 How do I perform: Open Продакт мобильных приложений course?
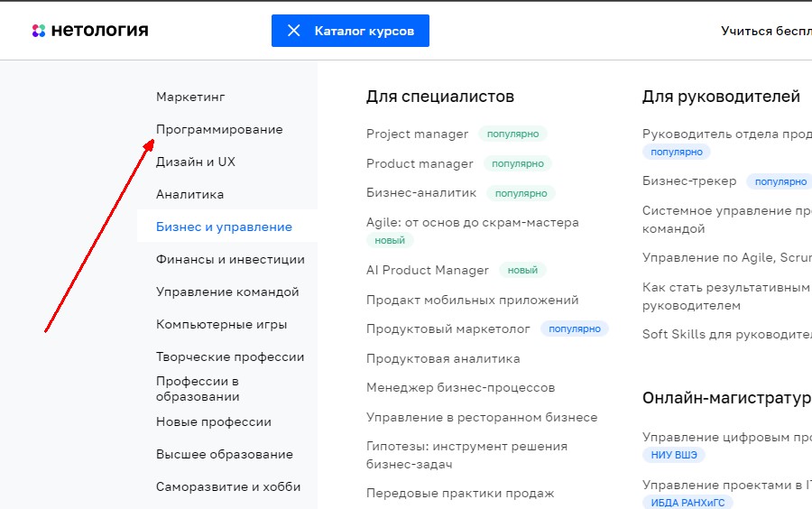472,300
